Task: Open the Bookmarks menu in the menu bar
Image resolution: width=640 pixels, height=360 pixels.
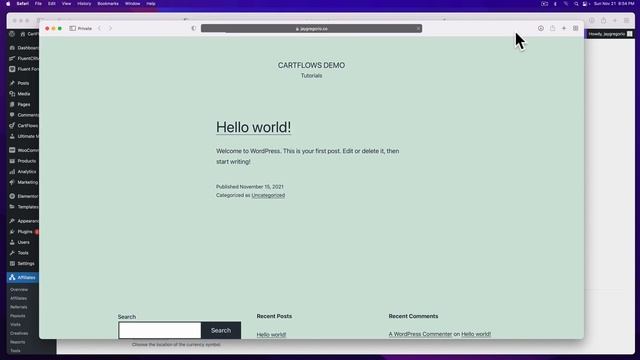Action: point(108,4)
